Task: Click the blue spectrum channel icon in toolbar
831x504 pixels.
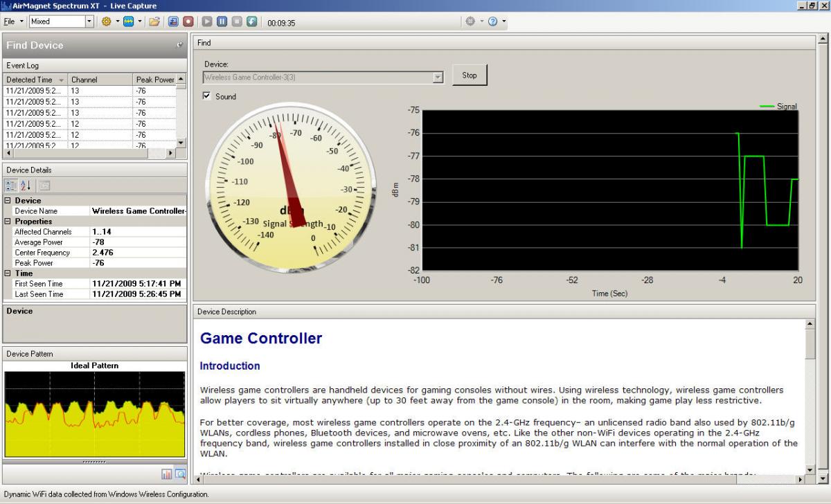Action: pyautogui.click(x=129, y=21)
